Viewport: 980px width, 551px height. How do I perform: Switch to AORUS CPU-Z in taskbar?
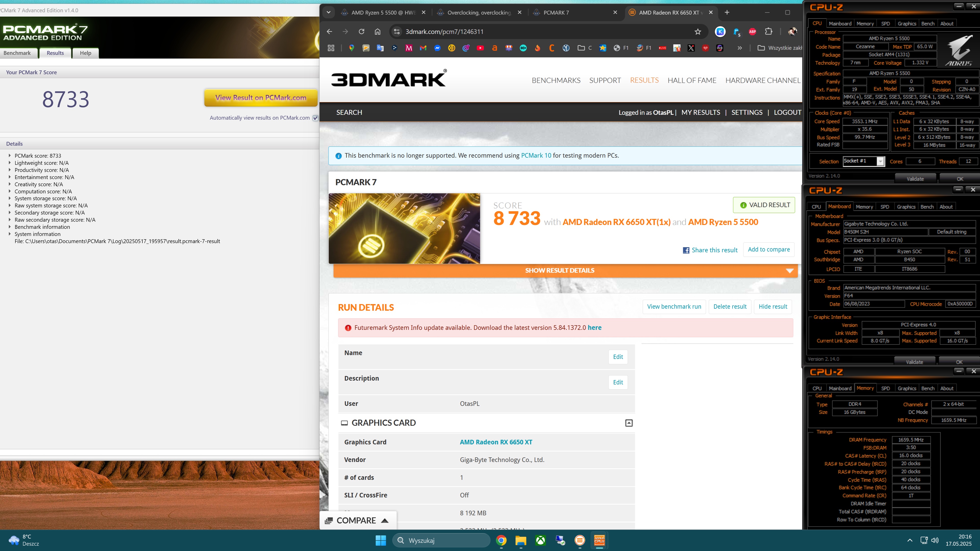coord(599,540)
